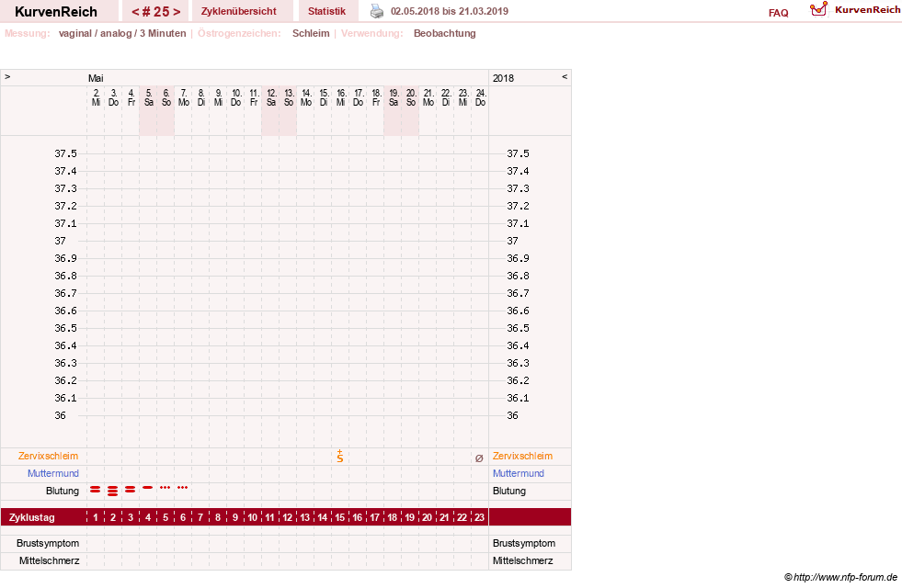Image resolution: width=902 pixels, height=588 pixels.
Task: Click right temperature axis value 37
Action: point(512,241)
